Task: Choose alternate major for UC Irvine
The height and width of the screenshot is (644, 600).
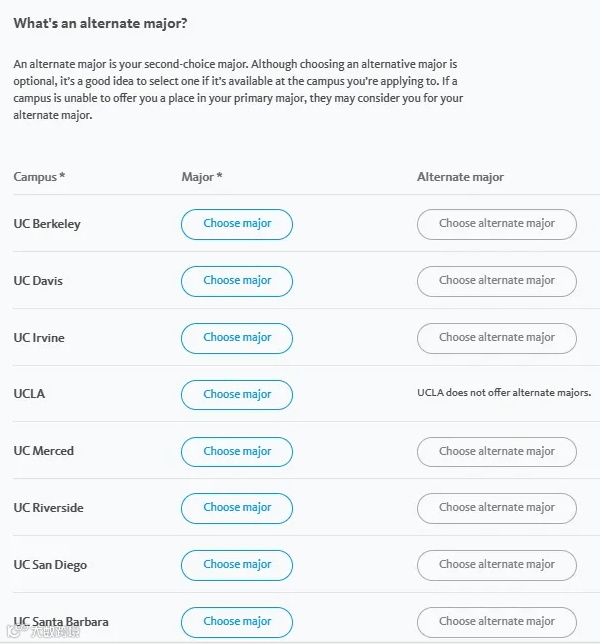Action: coord(496,338)
